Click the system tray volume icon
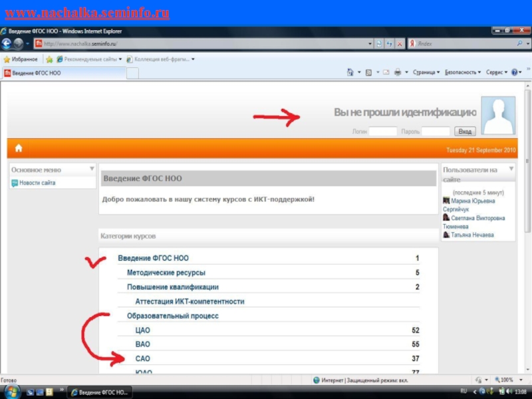 tap(509, 392)
